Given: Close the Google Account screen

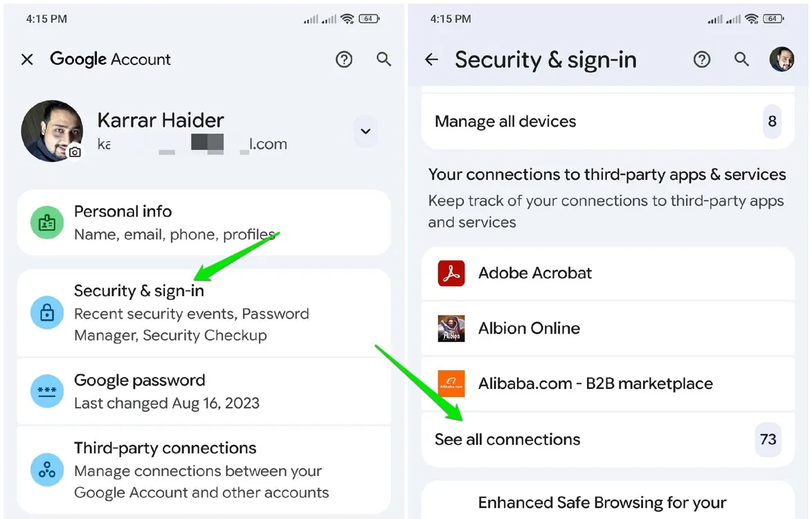Looking at the screenshot, I should (27, 60).
